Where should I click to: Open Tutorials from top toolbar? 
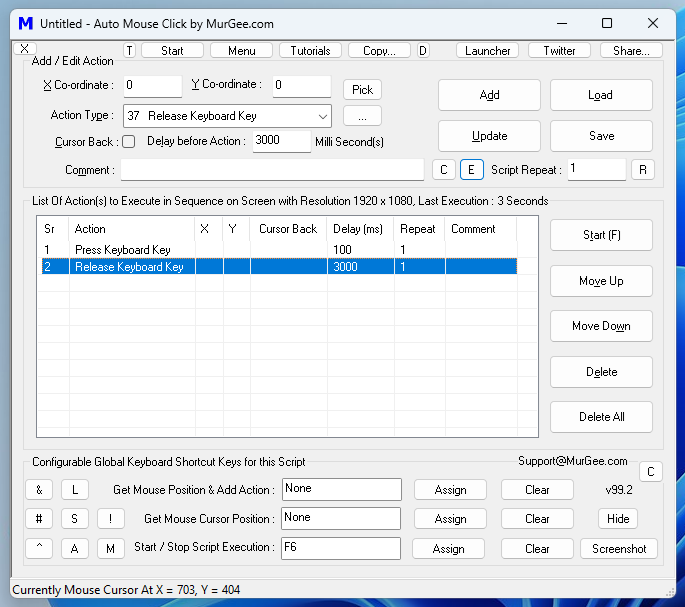click(x=310, y=51)
